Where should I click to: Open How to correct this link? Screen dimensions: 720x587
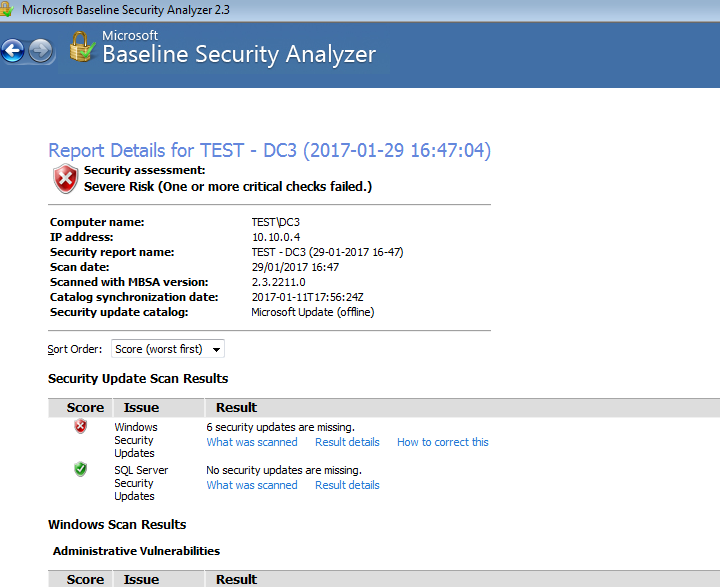click(443, 442)
